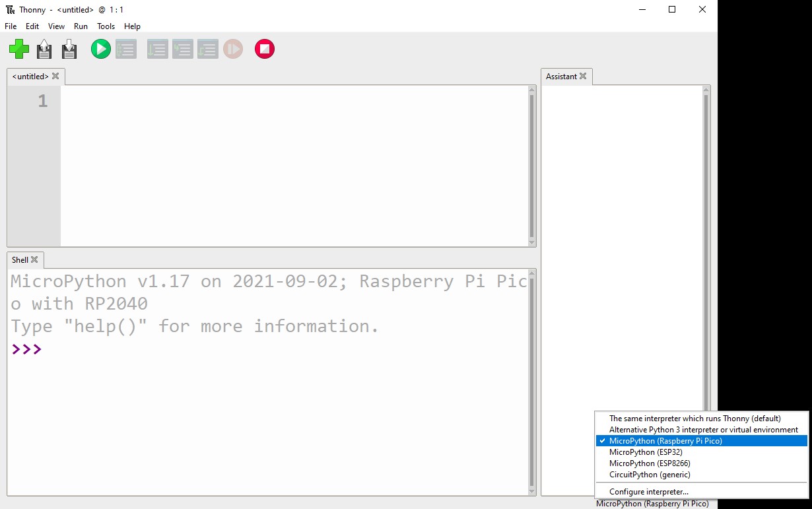Close the untitled editor tab

55,76
